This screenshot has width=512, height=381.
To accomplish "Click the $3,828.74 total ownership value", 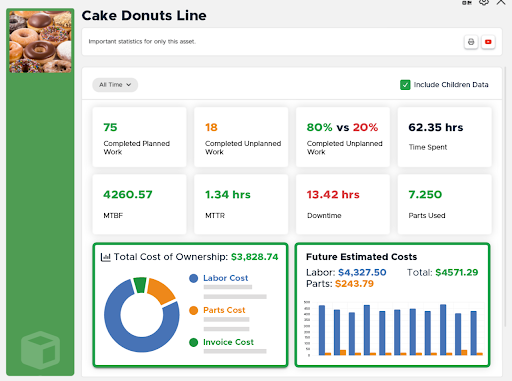I will click(255, 257).
